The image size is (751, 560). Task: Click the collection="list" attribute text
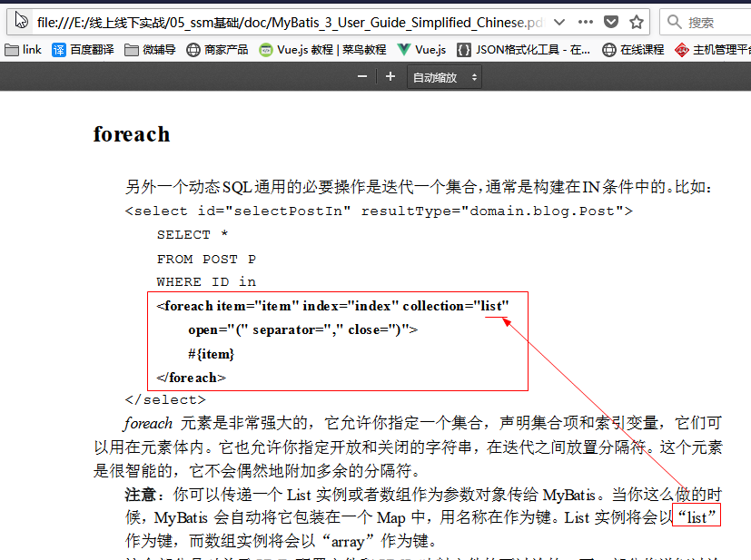(456, 306)
